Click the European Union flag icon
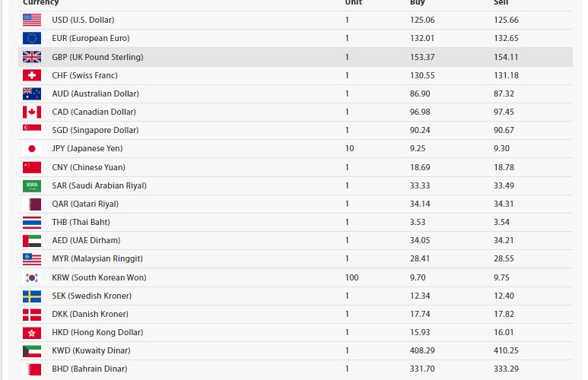 click(x=31, y=38)
